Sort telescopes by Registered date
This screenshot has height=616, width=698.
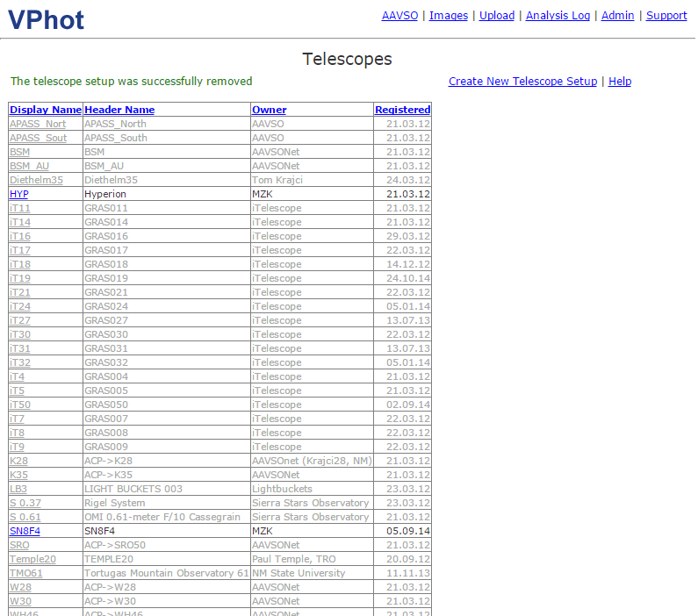click(402, 110)
